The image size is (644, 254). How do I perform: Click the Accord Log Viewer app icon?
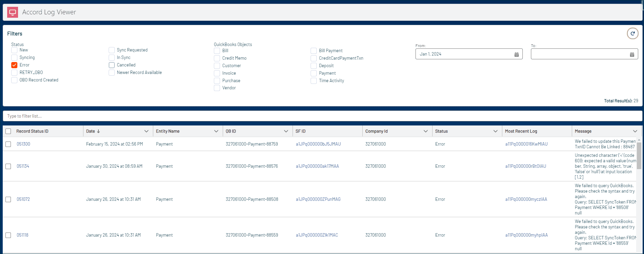pos(13,12)
